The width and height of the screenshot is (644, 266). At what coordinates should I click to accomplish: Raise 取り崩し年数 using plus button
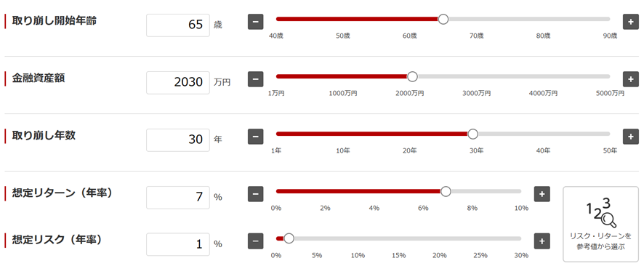tap(631, 137)
